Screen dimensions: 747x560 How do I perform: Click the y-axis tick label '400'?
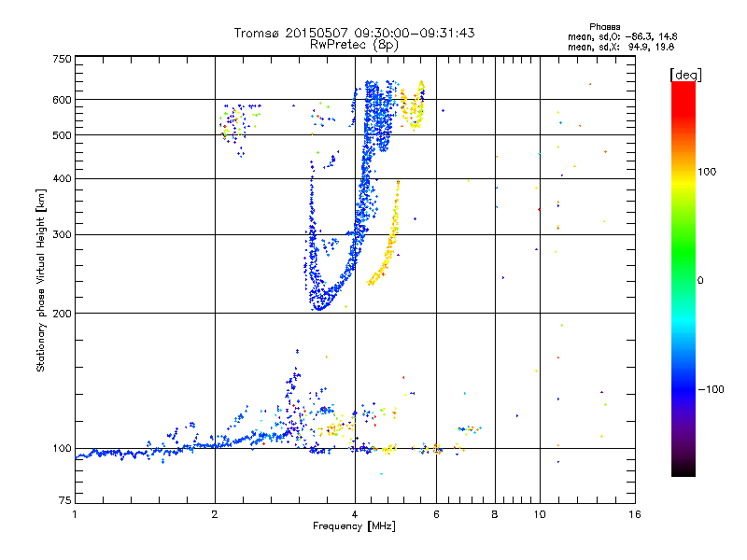point(62,178)
